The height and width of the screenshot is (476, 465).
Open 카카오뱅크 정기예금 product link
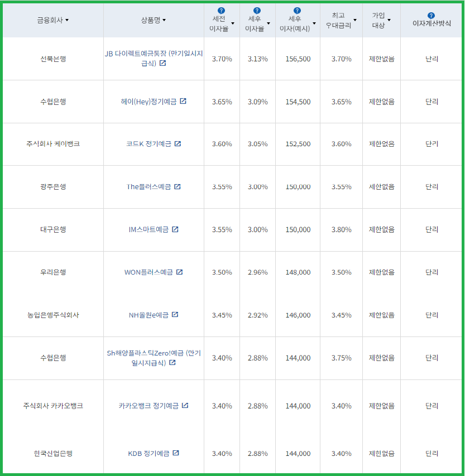coord(148,406)
